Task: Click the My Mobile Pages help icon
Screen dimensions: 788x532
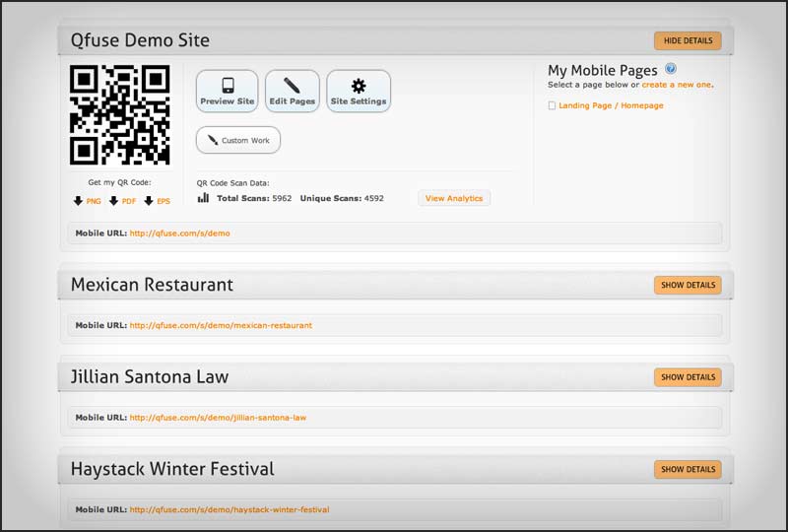Action: point(671,69)
